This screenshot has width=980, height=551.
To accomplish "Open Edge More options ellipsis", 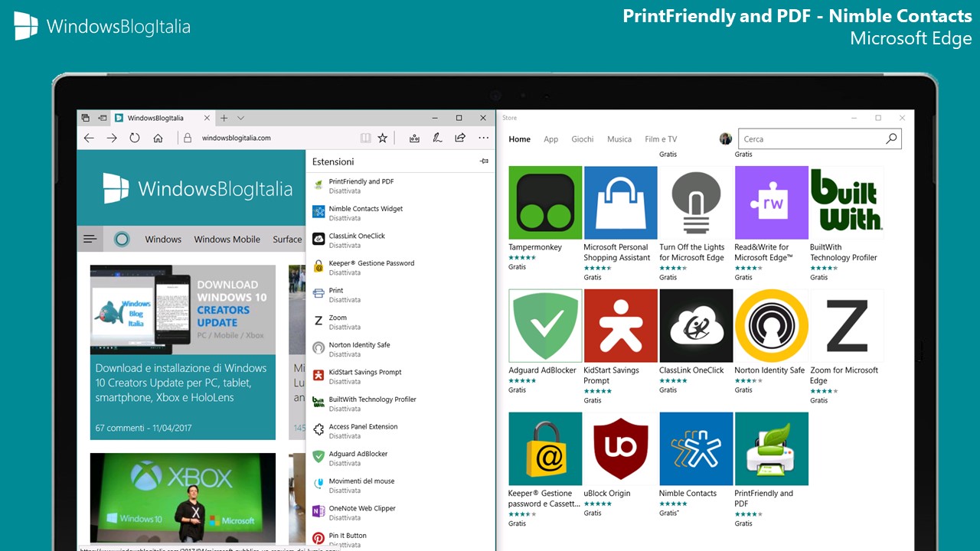I will [x=483, y=138].
